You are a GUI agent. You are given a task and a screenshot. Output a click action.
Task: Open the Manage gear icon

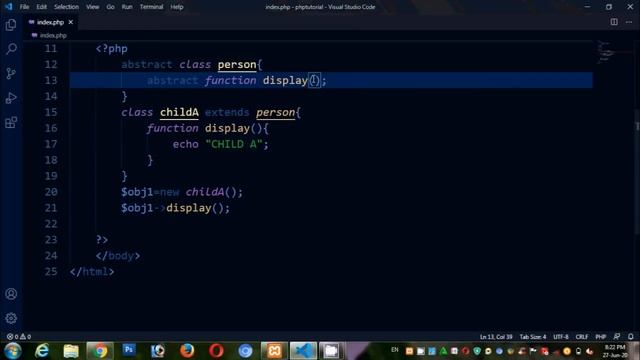point(11,318)
